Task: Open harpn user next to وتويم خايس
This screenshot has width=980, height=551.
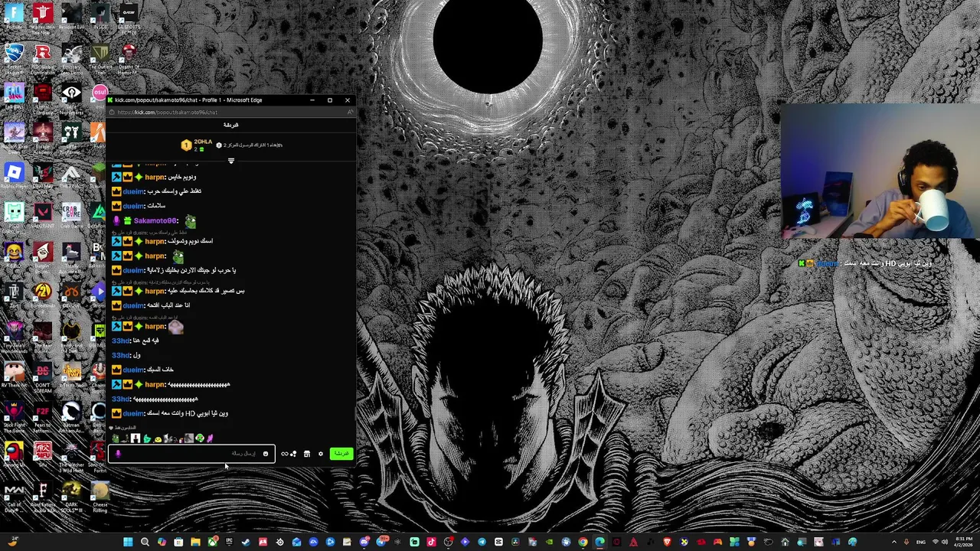Action: 155,177
